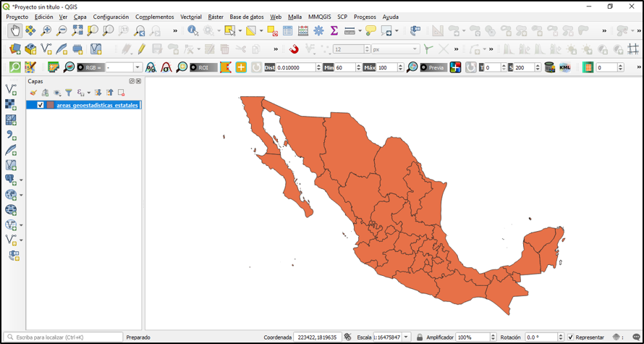
Task: Open the Ráster menu
Action: point(216,17)
